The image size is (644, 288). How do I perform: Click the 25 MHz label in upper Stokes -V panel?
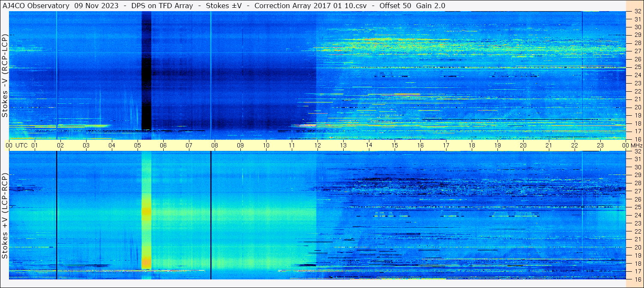tap(638, 67)
